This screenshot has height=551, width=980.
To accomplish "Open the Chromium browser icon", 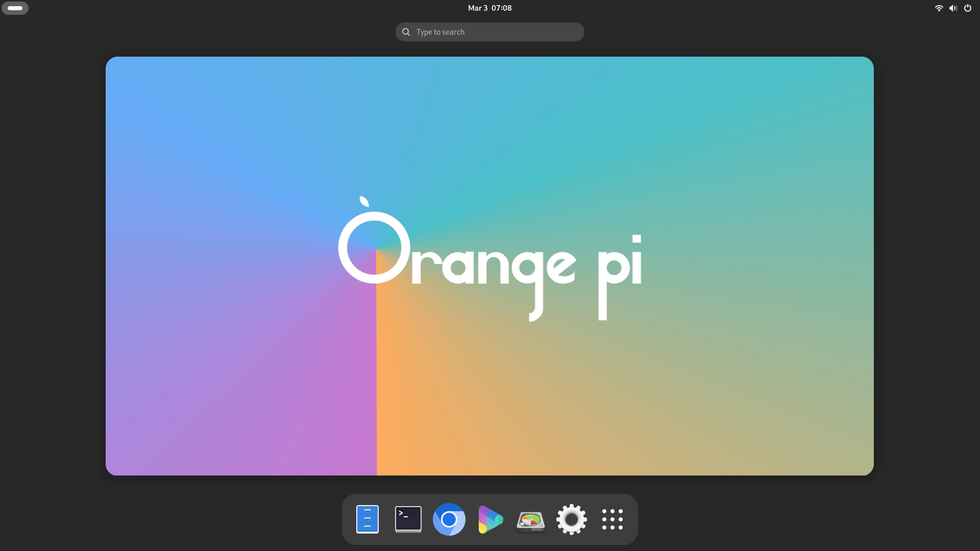I will [449, 519].
